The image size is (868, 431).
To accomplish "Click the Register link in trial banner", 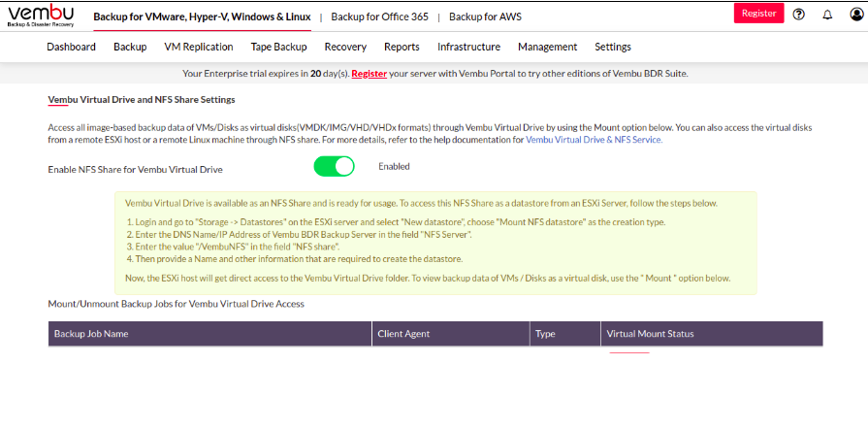I will point(370,73).
